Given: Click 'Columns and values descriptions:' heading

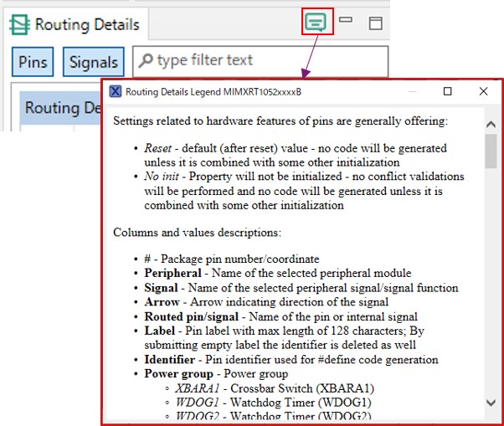Looking at the screenshot, I should [x=197, y=233].
